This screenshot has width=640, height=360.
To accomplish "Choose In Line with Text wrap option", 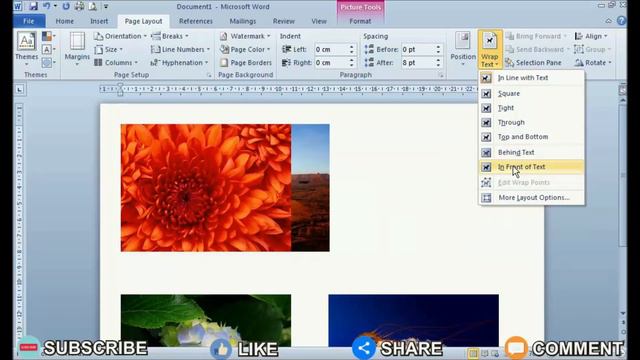I will click(x=531, y=78).
